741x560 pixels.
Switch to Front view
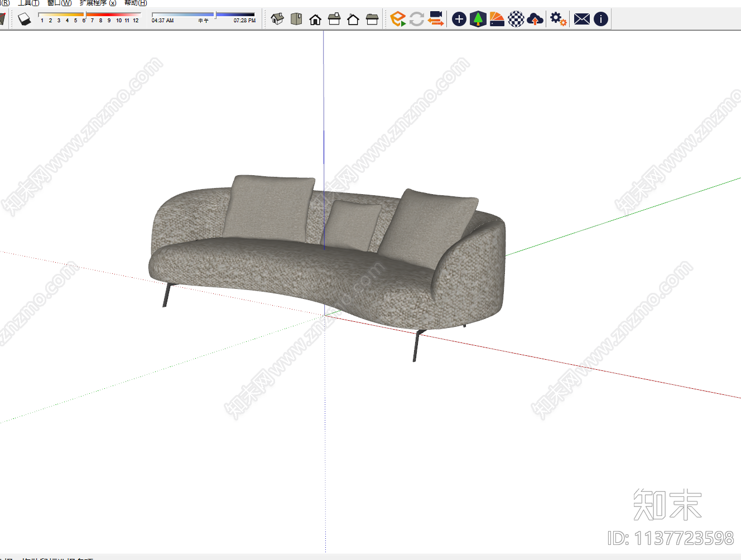[x=315, y=20]
